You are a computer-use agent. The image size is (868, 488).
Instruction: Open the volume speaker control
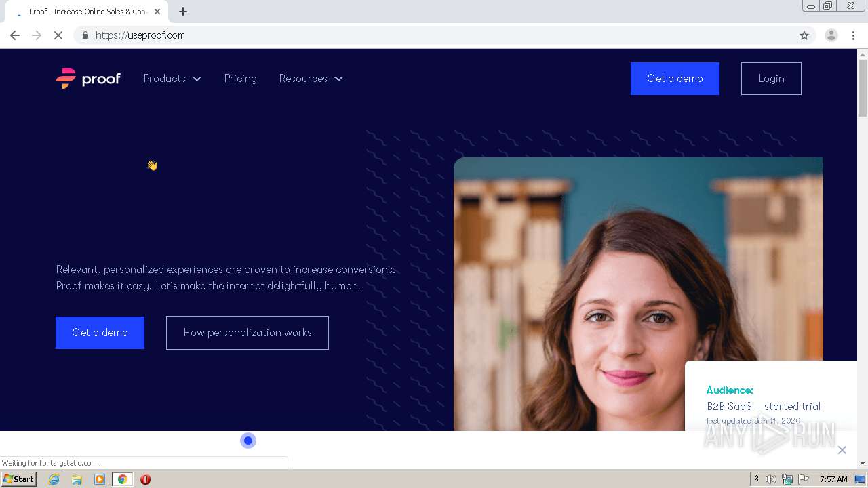pos(771,479)
